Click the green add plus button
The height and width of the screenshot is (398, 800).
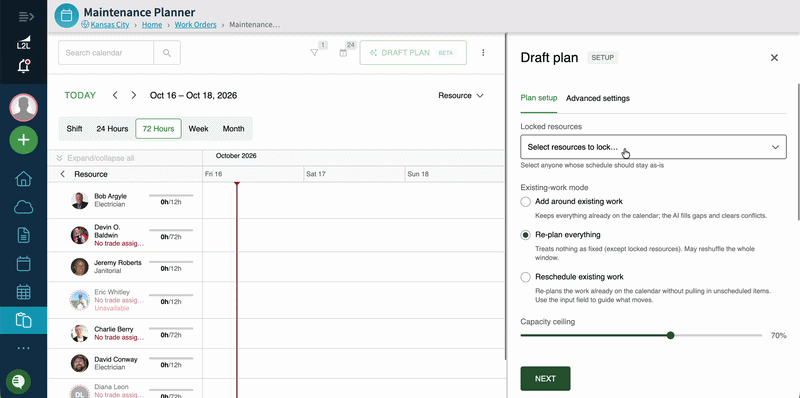pos(23,140)
